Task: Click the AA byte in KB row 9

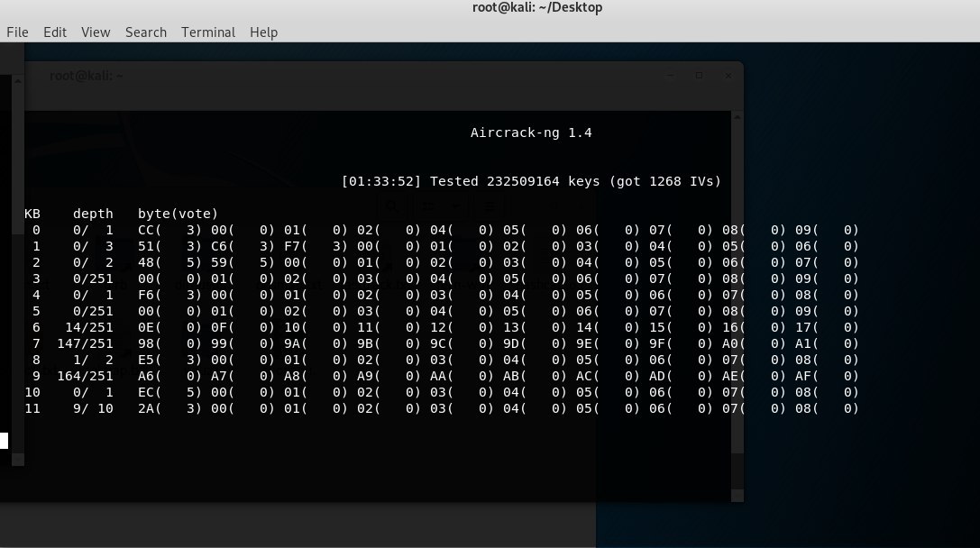Action: coord(438,376)
